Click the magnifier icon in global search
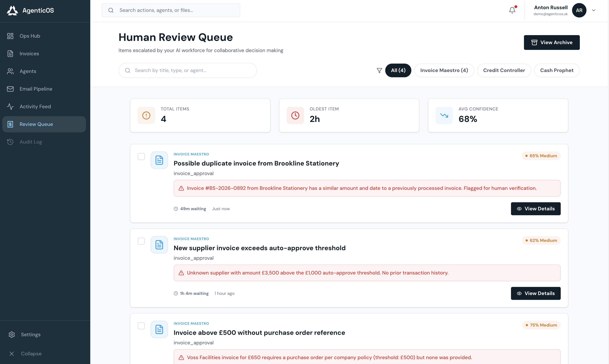Image resolution: width=609 pixels, height=364 pixels. (111, 10)
